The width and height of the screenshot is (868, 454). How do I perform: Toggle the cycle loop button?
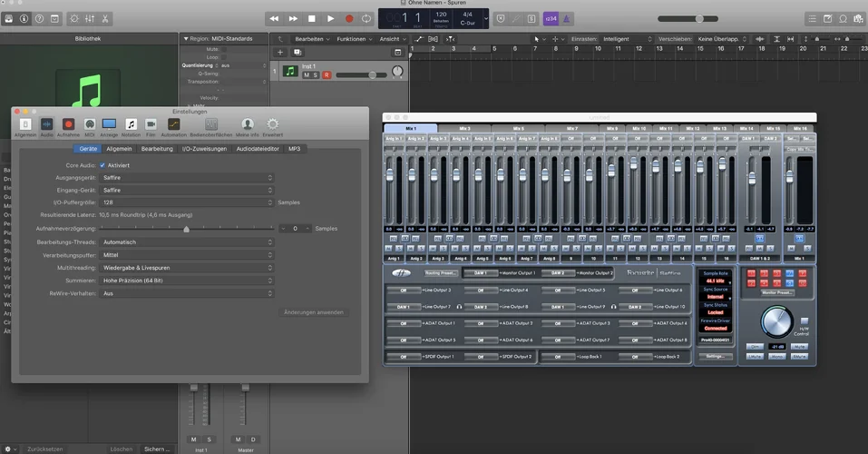click(366, 18)
